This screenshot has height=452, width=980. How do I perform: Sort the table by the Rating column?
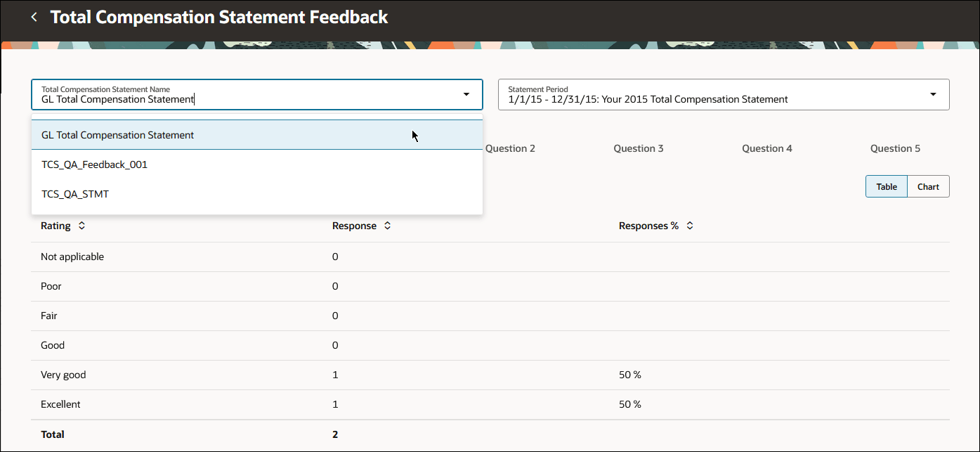point(81,226)
